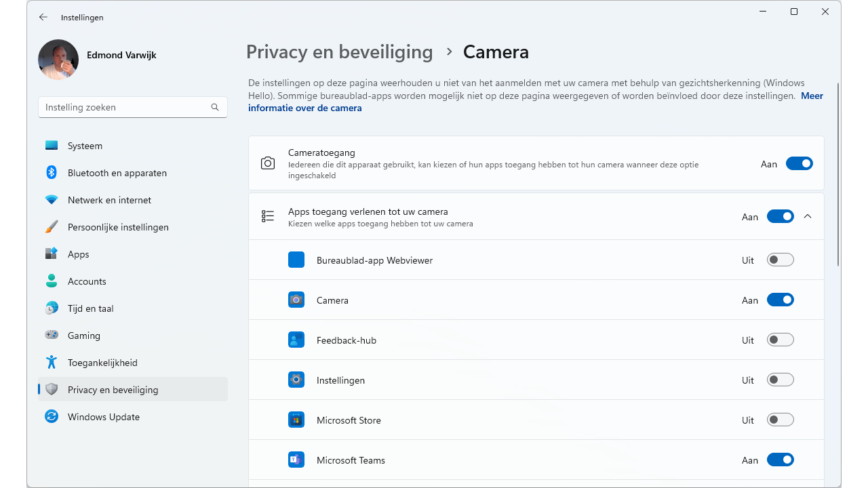
Task: Enable camera for Bureaublad-app Webviewer
Action: click(x=780, y=260)
